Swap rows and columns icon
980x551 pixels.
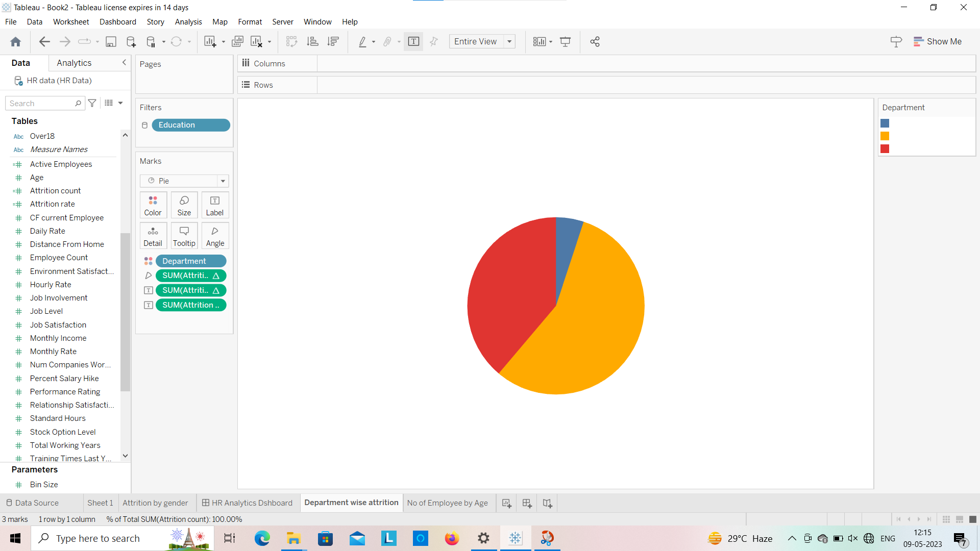[291, 42]
